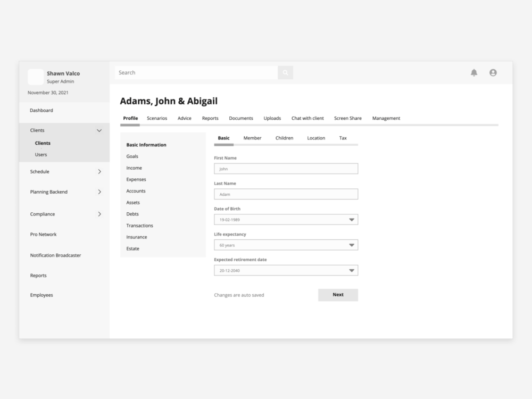Focus the Search input field
This screenshot has height=399, width=532.
coord(196,72)
